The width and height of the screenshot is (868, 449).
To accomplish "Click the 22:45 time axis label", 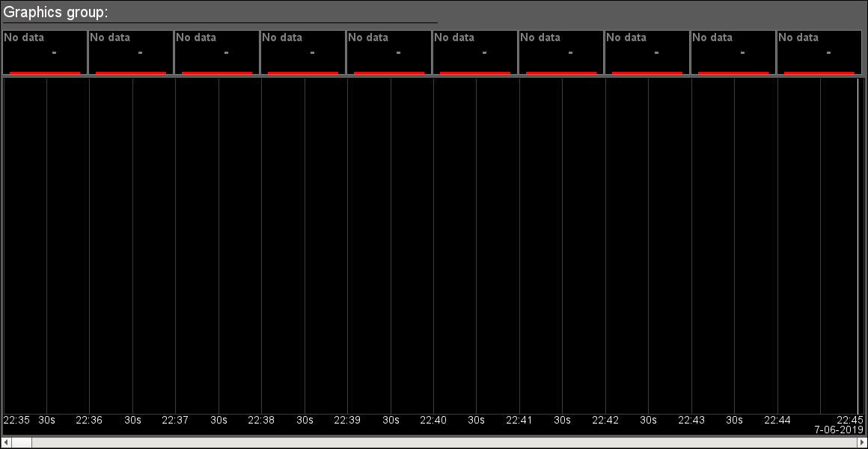I will point(850,420).
